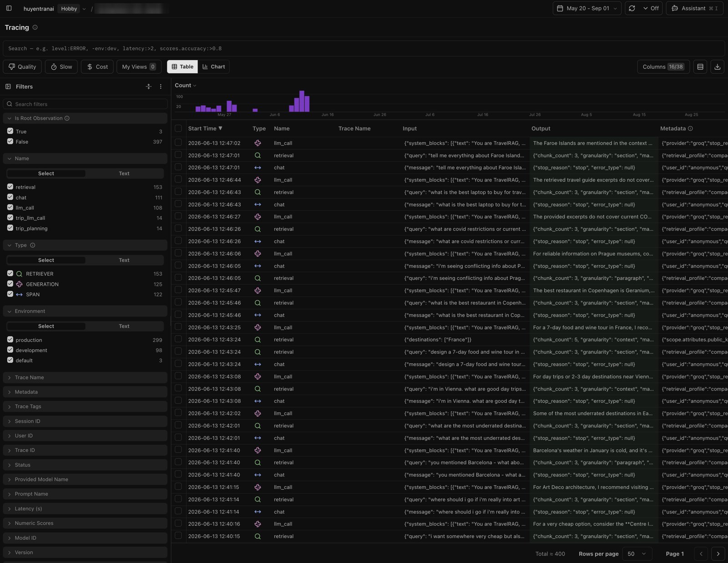Image resolution: width=728 pixels, height=563 pixels.
Task: Uncheck the production environment checkbox
Action: click(x=10, y=340)
